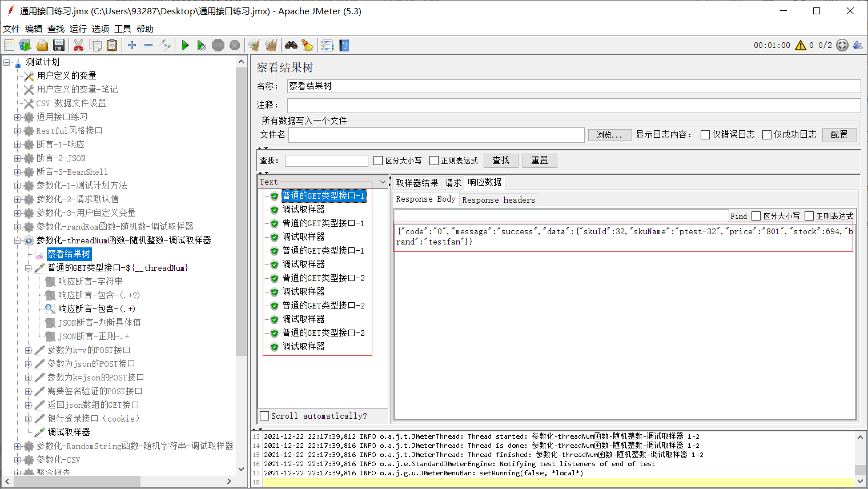Switch to Response headers tab
868x489 pixels.
click(499, 200)
